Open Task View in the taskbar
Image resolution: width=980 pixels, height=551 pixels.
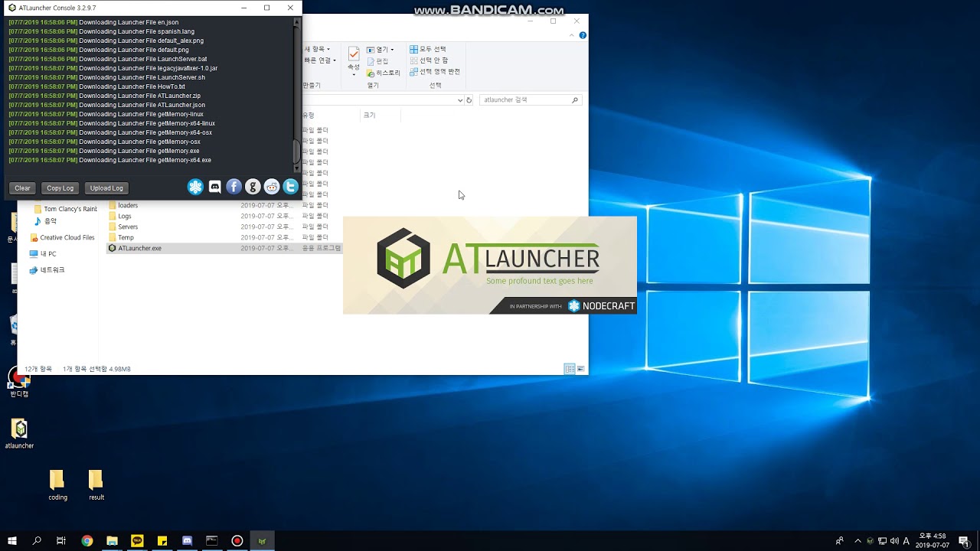(x=61, y=541)
